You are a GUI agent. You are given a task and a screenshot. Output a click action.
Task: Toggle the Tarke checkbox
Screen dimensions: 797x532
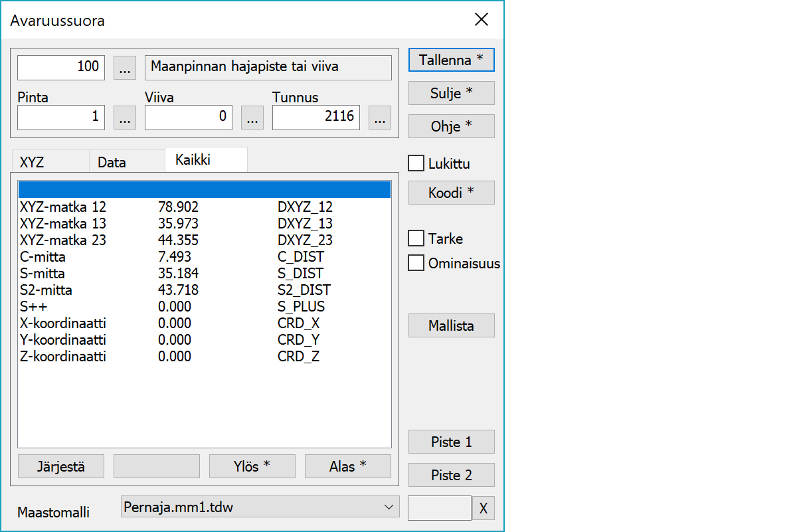[416, 238]
